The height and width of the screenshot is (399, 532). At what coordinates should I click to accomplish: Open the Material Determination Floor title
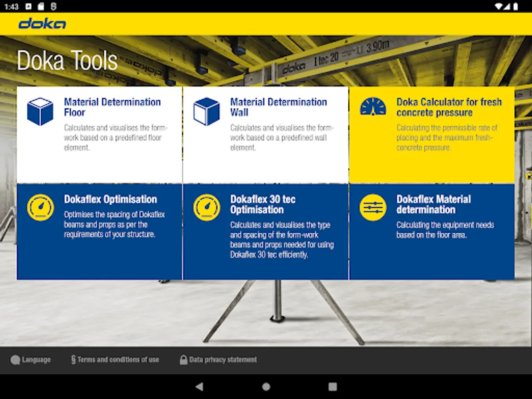click(113, 107)
